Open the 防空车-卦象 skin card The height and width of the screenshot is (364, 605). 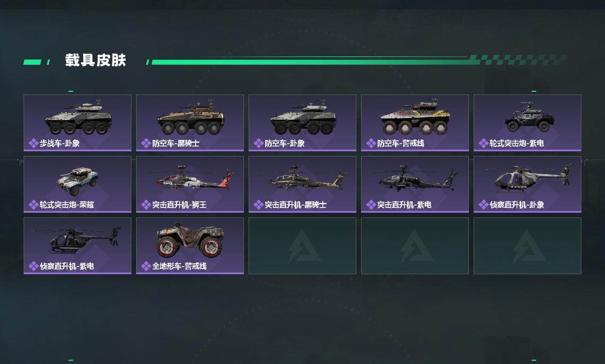302,123
